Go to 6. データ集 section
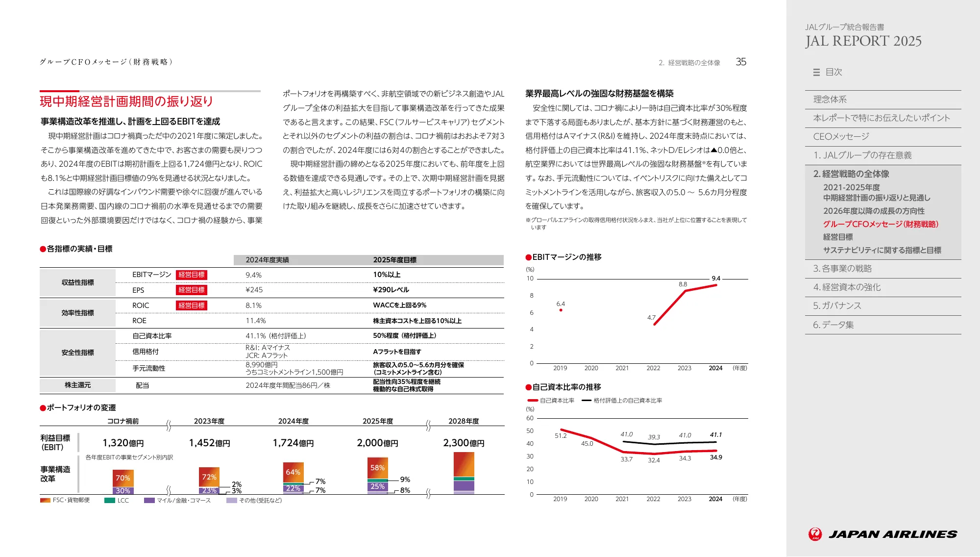The image size is (980, 557). [833, 325]
